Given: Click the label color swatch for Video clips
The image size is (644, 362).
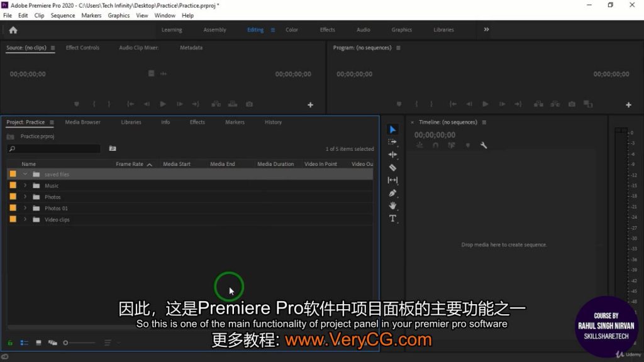Looking at the screenshot, I should (13, 219).
